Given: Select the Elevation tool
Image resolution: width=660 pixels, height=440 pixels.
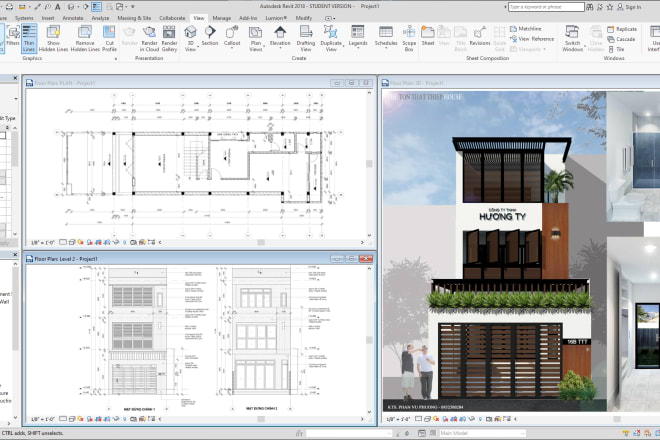Looking at the screenshot, I should (280, 35).
